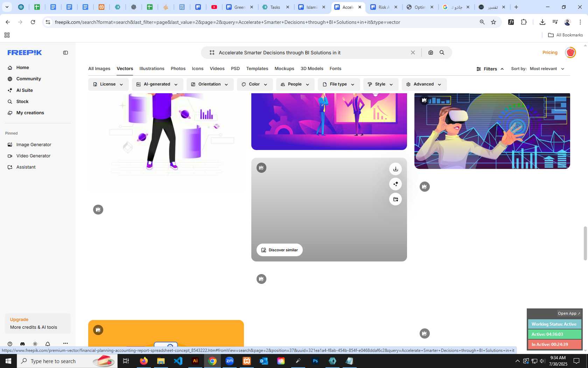
Task: Open Chrome downloads icon
Action: pyautogui.click(x=542, y=22)
